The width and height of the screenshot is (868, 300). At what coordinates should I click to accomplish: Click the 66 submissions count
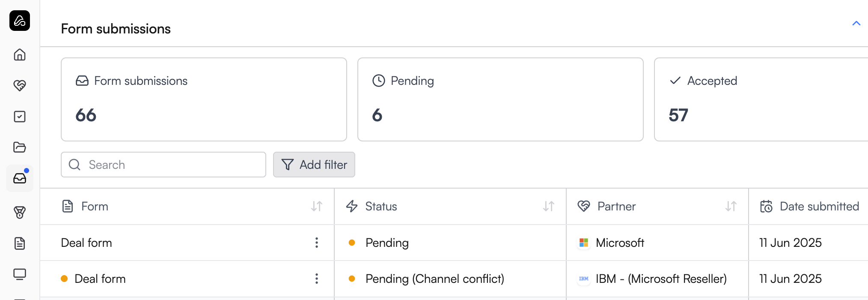pyautogui.click(x=86, y=115)
